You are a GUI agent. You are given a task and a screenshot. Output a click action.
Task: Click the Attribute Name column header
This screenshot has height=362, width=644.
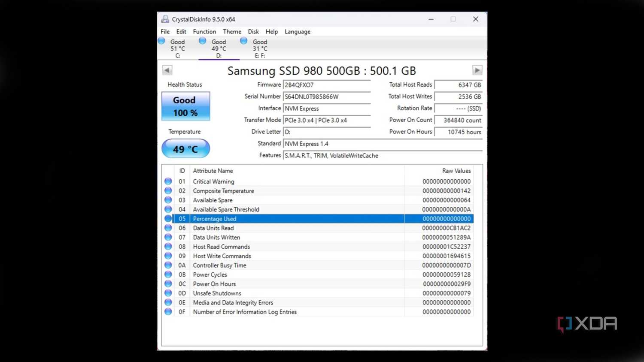[297, 171]
